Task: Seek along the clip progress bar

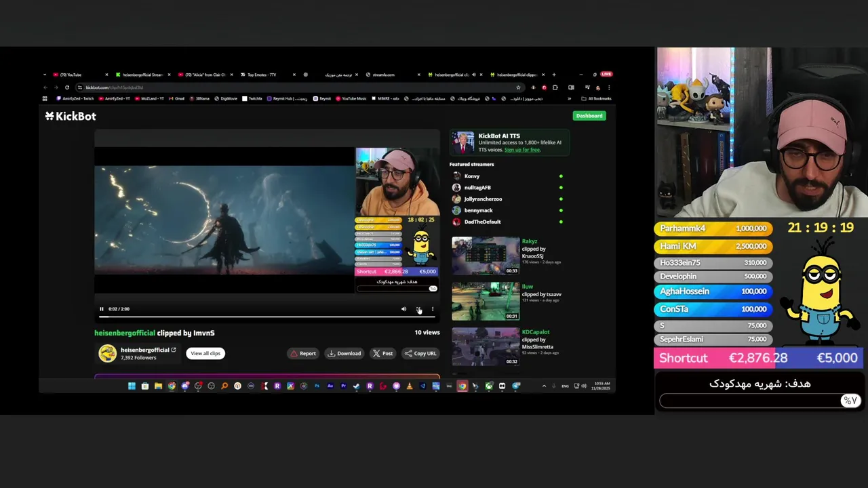Action: 267,317
